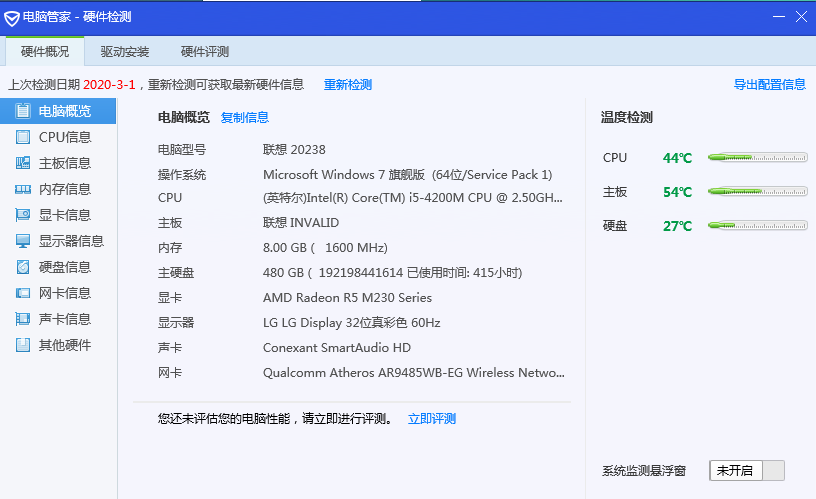Click the 显示器信息 monitor icon
Image resolution: width=816 pixels, height=499 pixels.
click(23, 241)
